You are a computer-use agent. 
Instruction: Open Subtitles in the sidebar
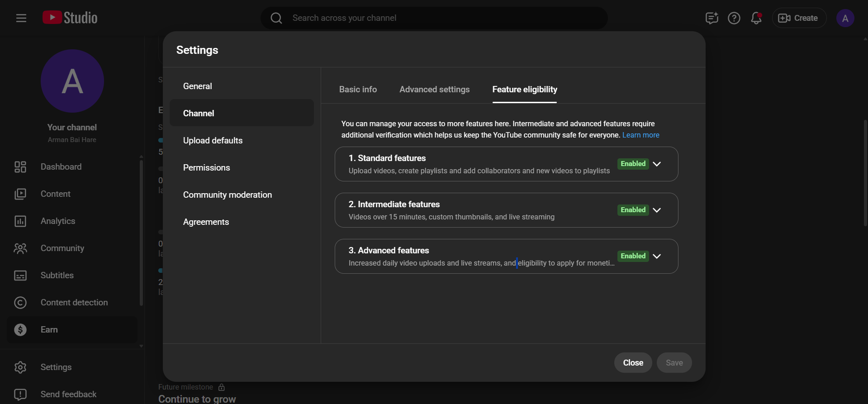(57, 276)
